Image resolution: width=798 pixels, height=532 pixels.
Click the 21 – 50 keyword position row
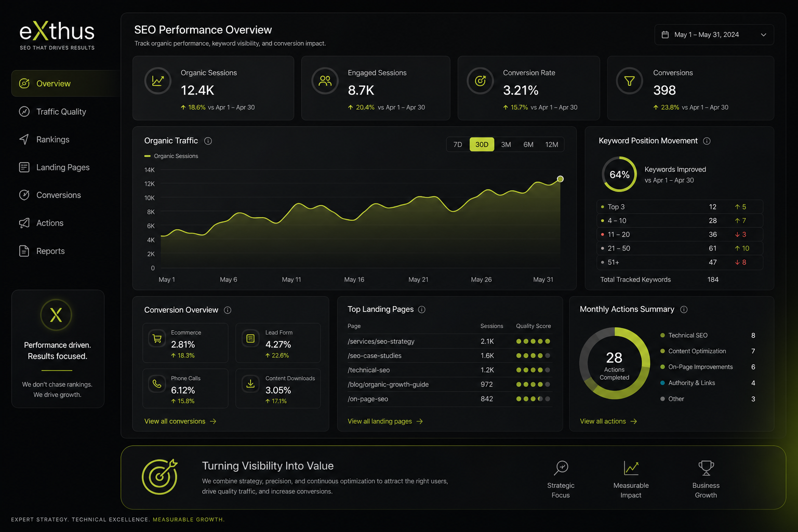point(680,248)
